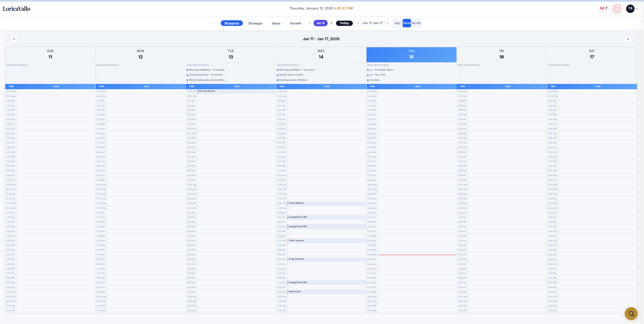
Task: Select the Week view toggle
Action: click(x=406, y=23)
